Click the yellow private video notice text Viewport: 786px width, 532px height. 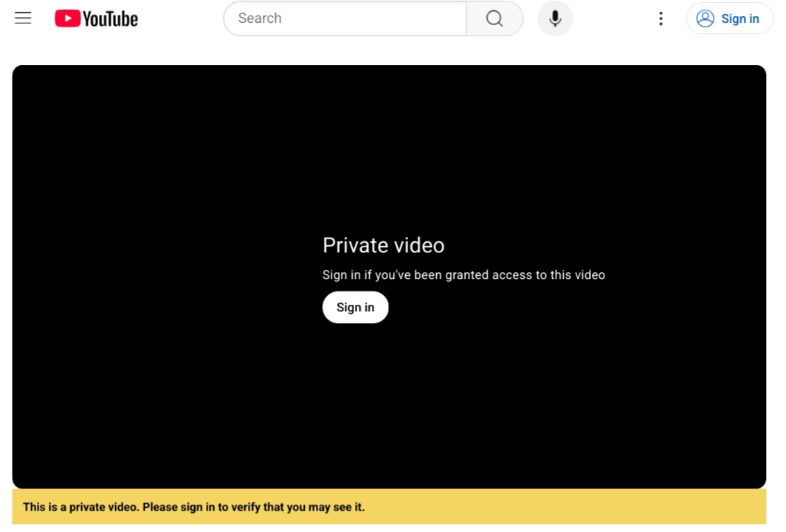tap(194, 507)
